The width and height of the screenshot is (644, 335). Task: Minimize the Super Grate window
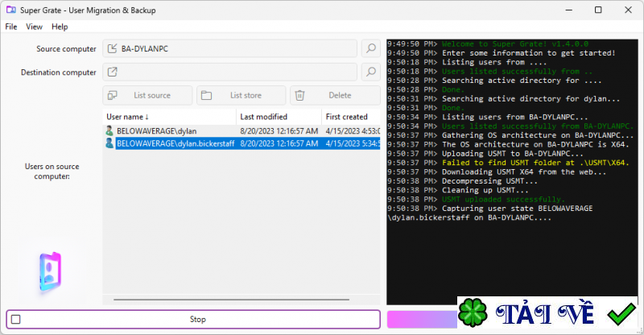[569, 10]
